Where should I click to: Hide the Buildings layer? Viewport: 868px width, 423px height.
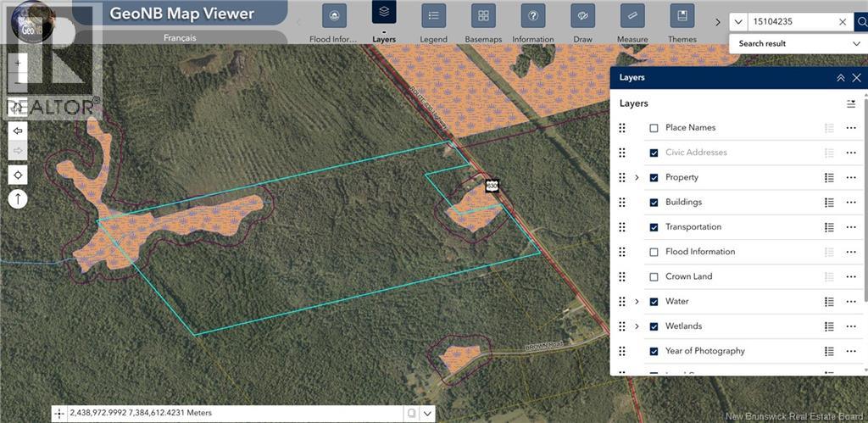[x=654, y=203]
